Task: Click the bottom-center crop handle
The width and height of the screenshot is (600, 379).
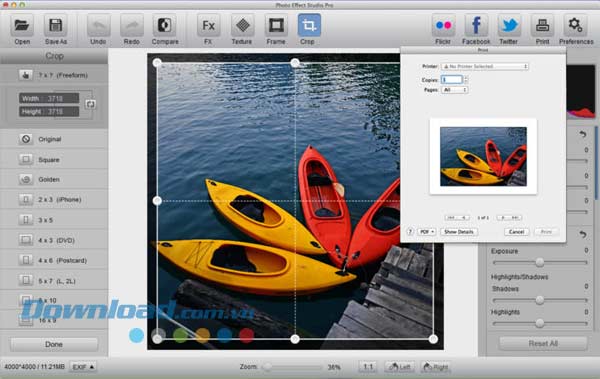Action: [x=295, y=339]
